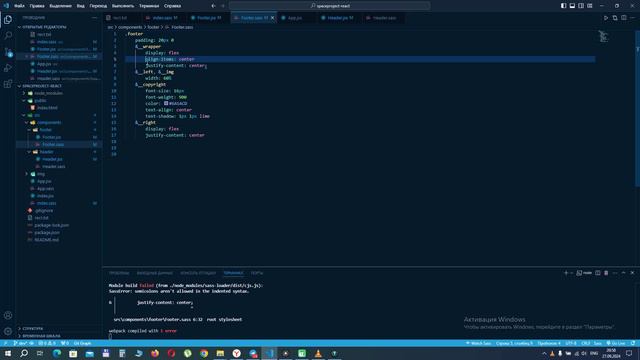Open the Selection menu
Image resolution: width=640 pixels, height=360 pixels.
[x=60, y=6]
